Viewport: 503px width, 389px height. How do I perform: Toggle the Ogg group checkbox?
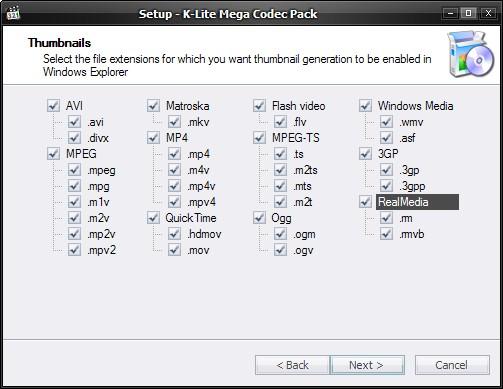(x=259, y=218)
